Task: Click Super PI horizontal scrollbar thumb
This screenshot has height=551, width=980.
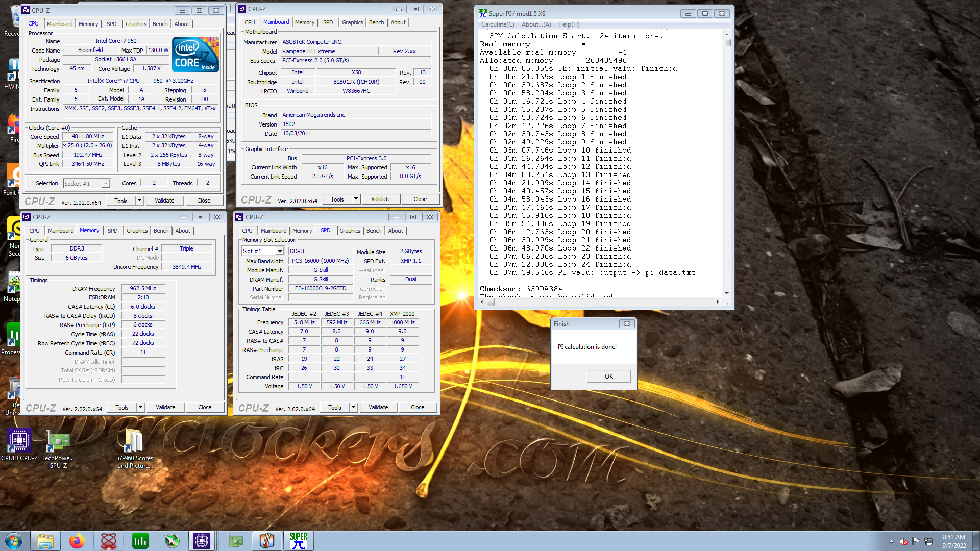Action: [491, 302]
